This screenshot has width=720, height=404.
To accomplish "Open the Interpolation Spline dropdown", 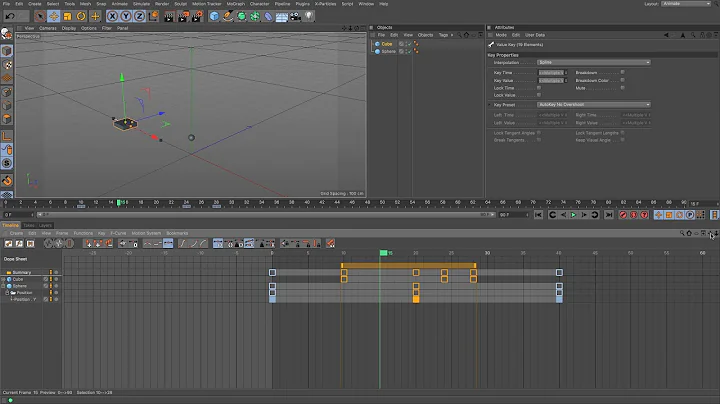I will tap(594, 62).
